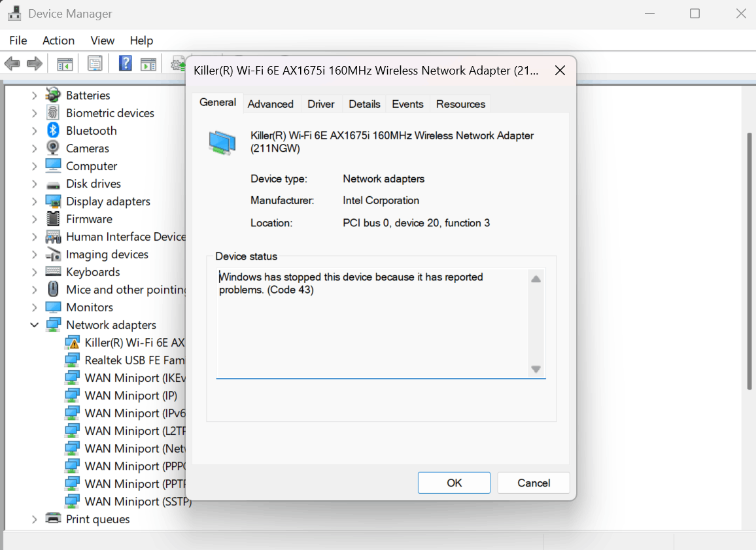Click the Imaging devices icon
Screen dimensions: 756x550
53,254
